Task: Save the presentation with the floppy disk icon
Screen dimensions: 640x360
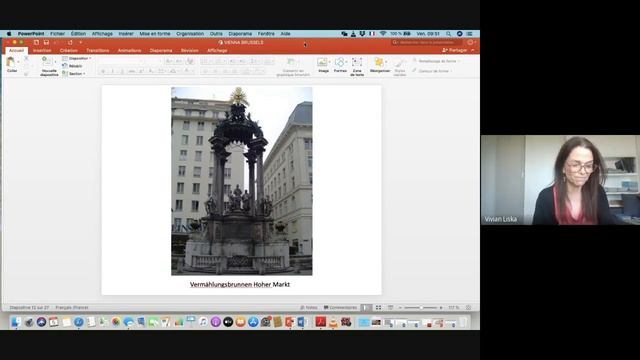Action: coord(46,42)
